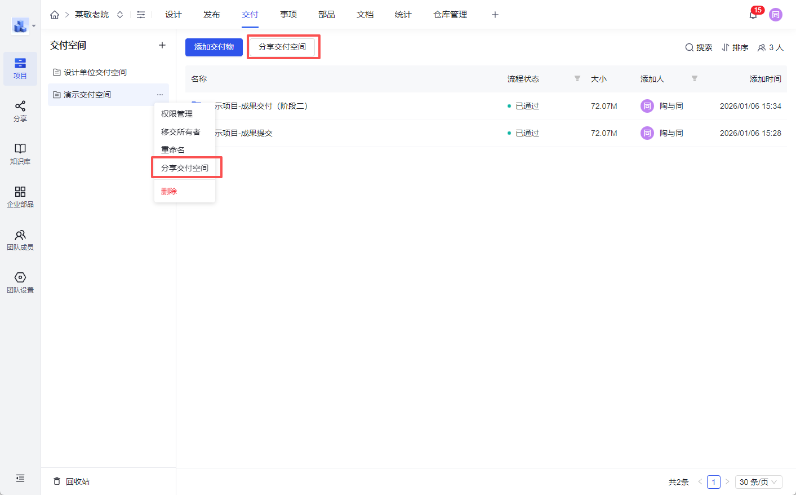
Task: Collapse the sidebar using bottom-left menu icon
Action: (x=20, y=480)
